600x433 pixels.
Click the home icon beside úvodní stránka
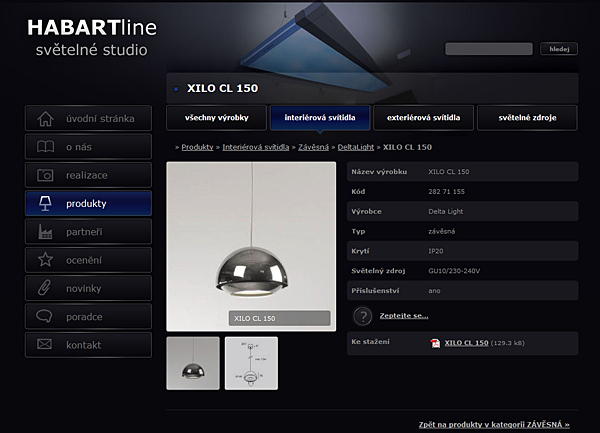click(45, 119)
